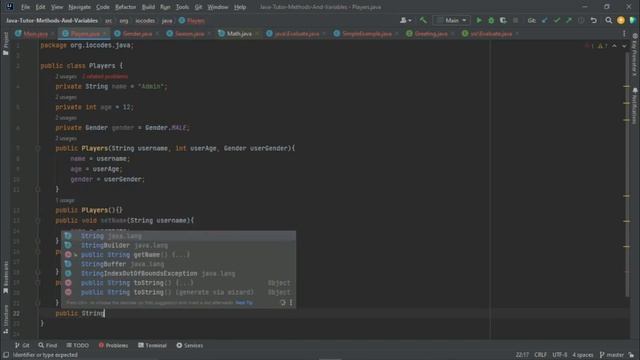This screenshot has width=640, height=360.
Task: Open the Main run configuration dropdown
Action: point(451,20)
